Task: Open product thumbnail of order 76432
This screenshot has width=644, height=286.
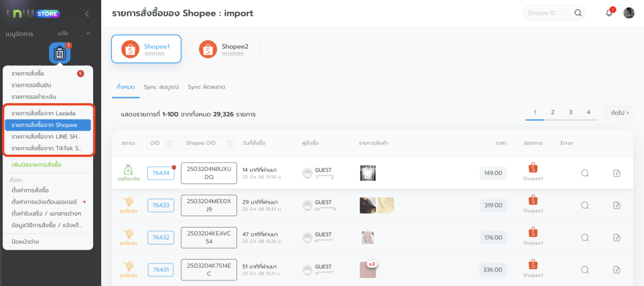Action: pos(367,238)
